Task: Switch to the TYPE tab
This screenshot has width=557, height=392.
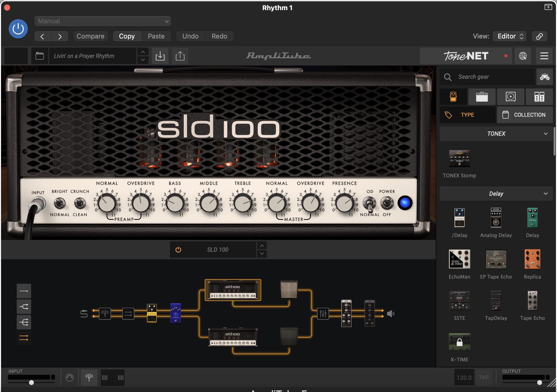Action: click(467, 115)
